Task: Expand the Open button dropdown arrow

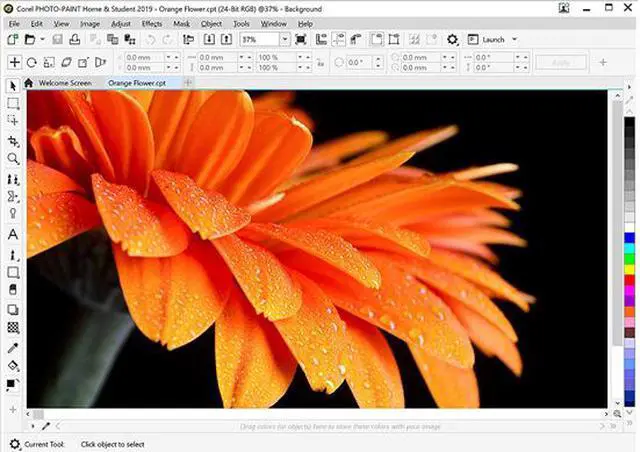Action: (x=42, y=40)
